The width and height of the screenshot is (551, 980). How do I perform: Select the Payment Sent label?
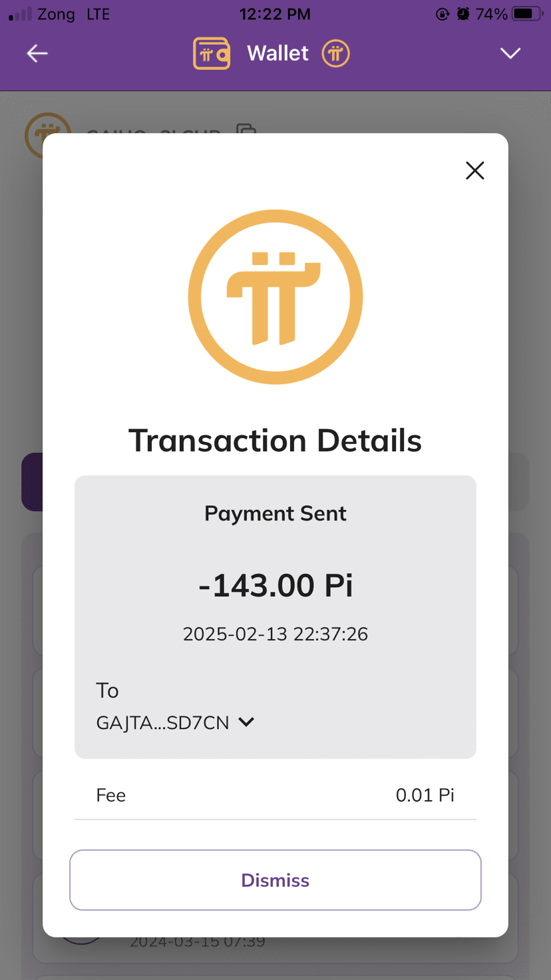[275, 513]
